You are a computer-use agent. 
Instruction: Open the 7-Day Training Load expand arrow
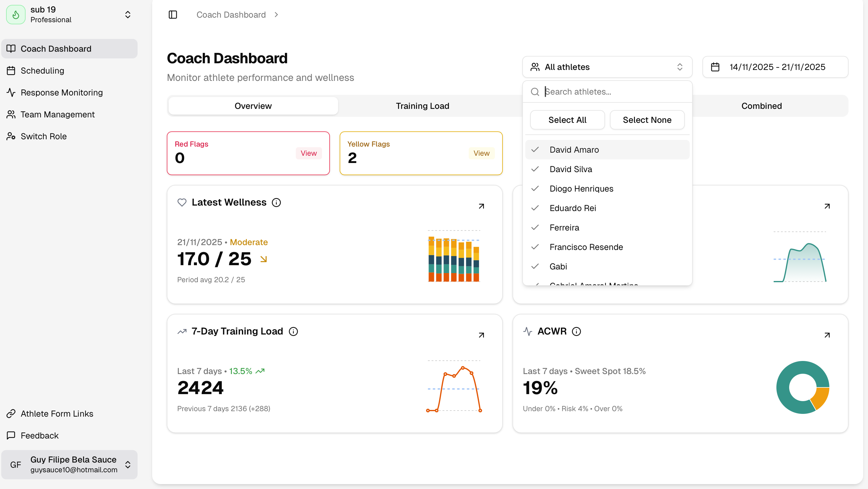481,335
